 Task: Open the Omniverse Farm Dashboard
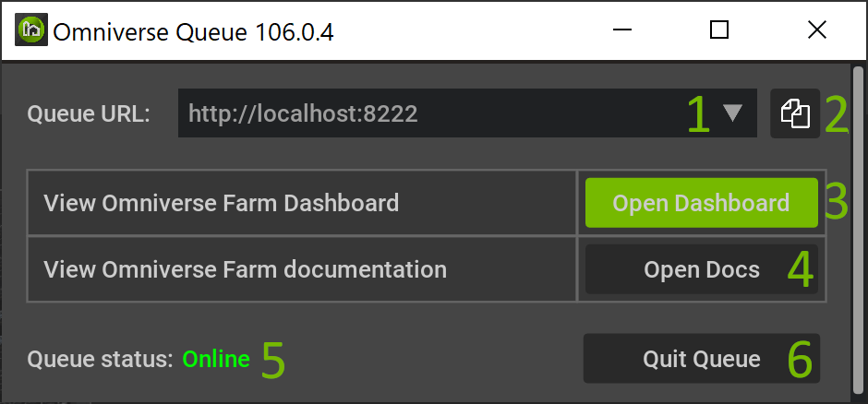[x=702, y=203]
